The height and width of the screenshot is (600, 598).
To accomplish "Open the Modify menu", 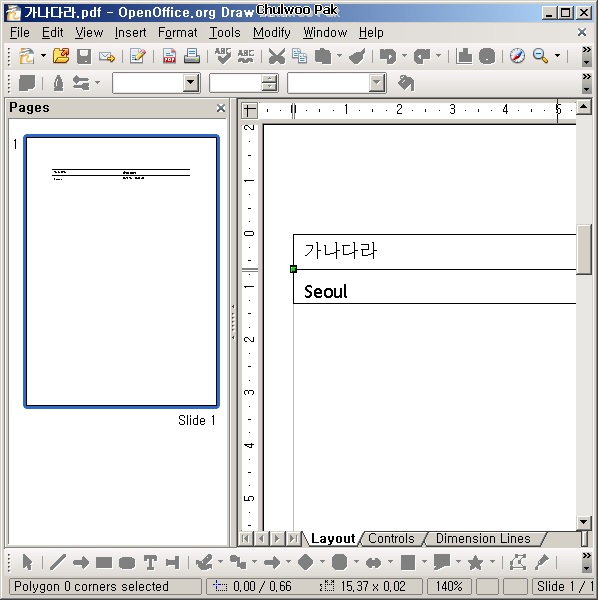I will pos(272,33).
